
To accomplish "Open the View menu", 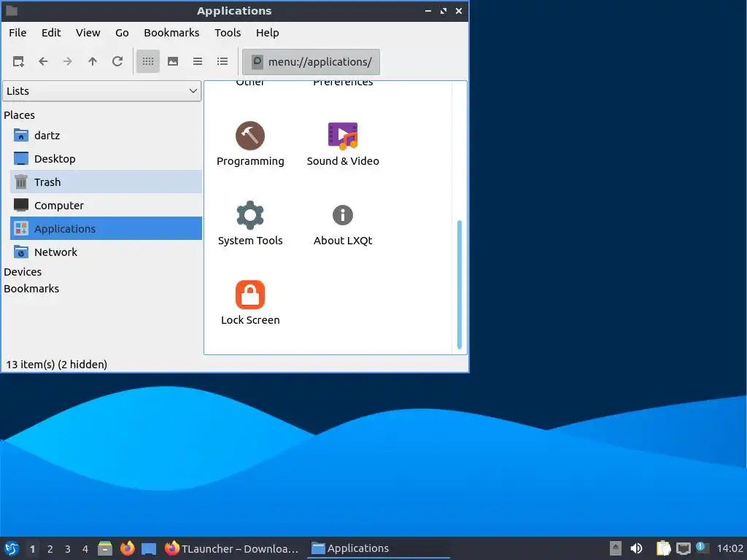I will (88, 33).
